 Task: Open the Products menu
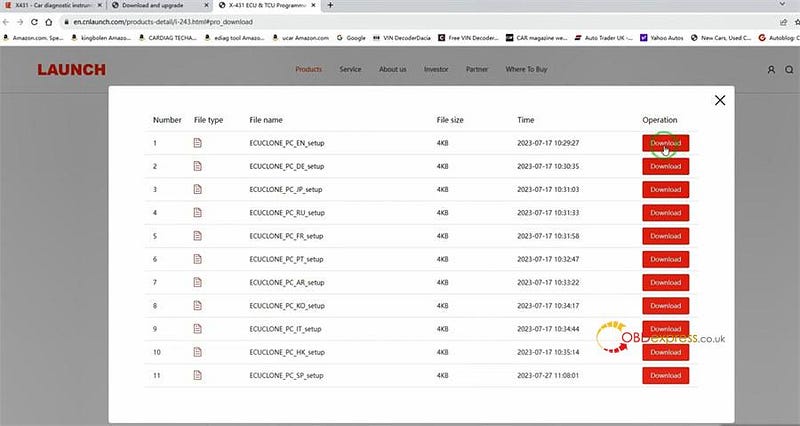click(x=309, y=69)
